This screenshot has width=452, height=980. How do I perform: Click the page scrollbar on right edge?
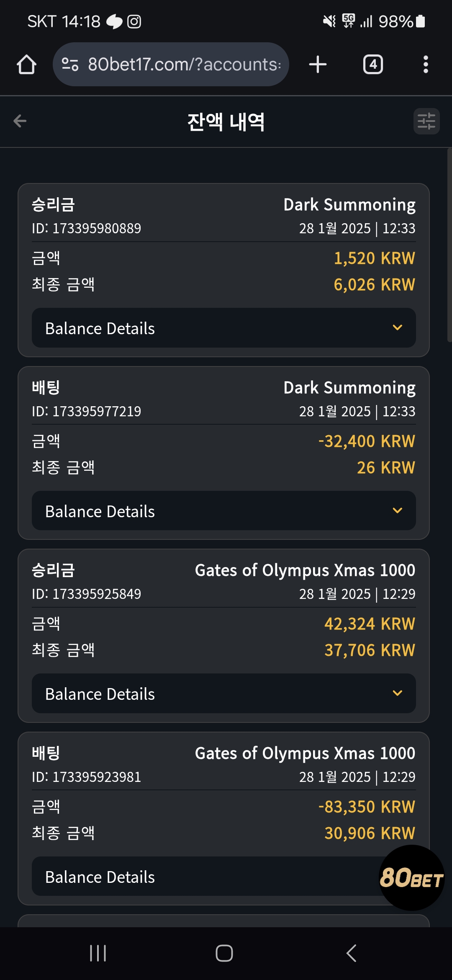pyautogui.click(x=449, y=245)
